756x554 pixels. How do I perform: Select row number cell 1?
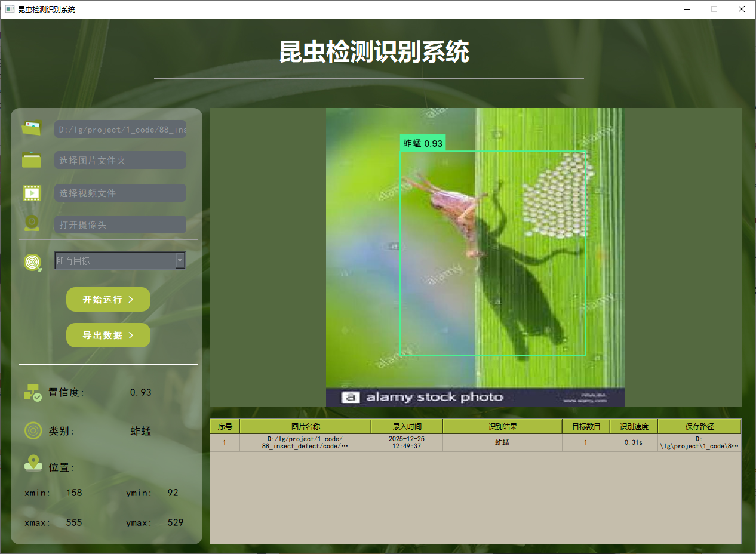pos(225,442)
